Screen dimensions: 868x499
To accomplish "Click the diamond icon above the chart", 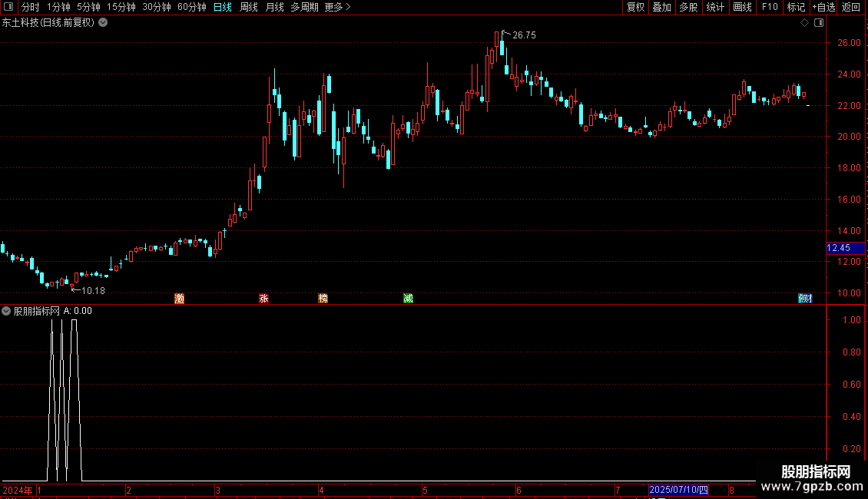I will [x=804, y=23].
